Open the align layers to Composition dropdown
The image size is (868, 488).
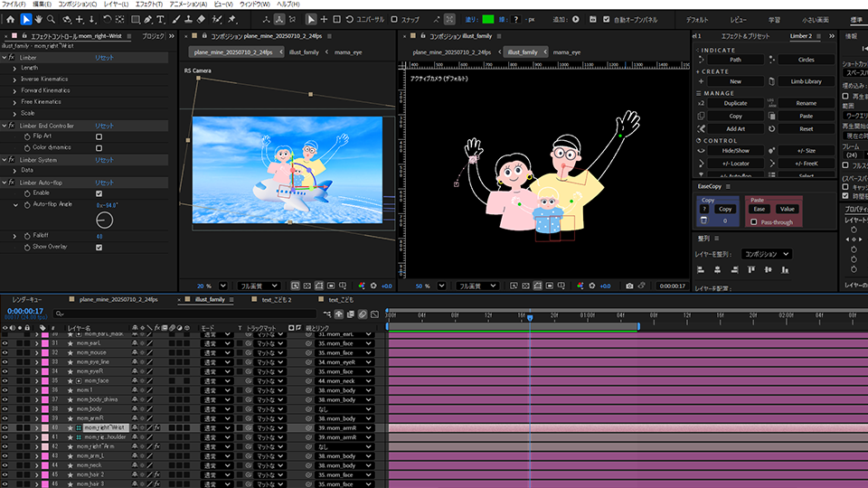click(x=766, y=254)
